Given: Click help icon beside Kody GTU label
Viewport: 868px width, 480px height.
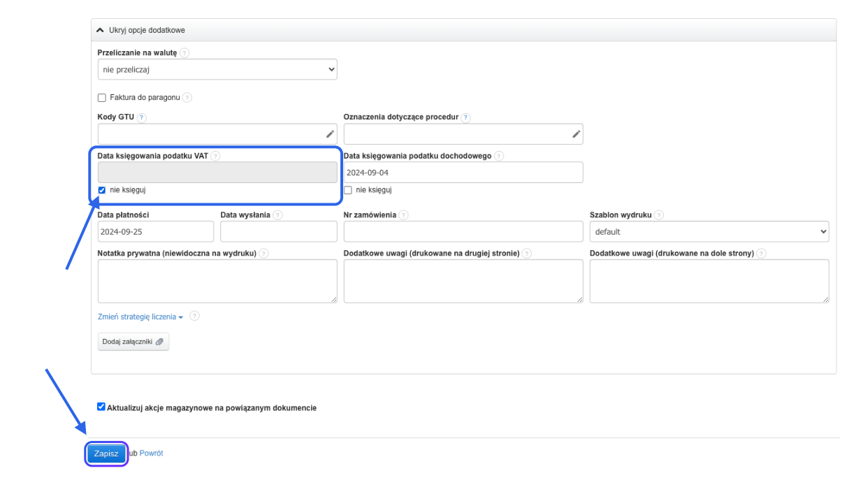Looking at the screenshot, I should pos(142,117).
